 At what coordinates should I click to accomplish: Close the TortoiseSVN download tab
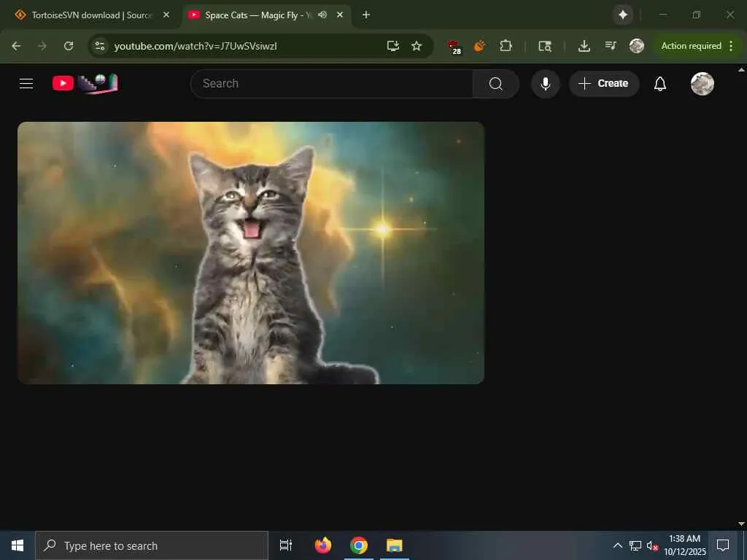166,15
